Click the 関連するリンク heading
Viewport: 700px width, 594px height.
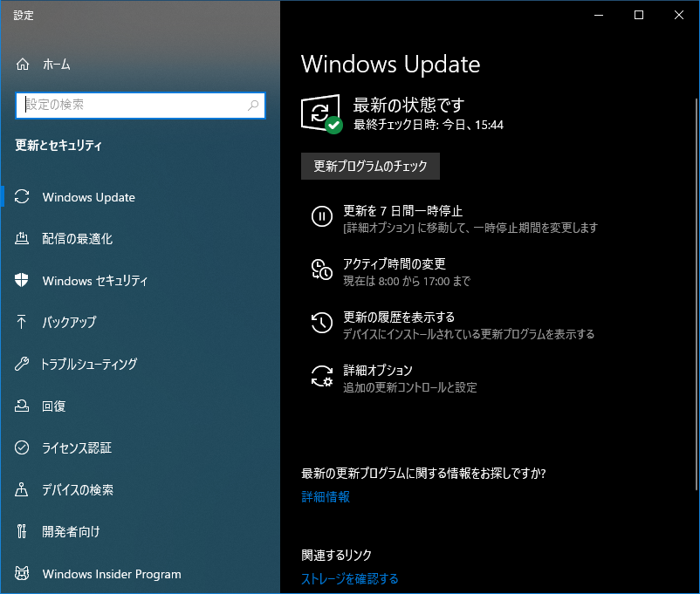click(x=336, y=555)
